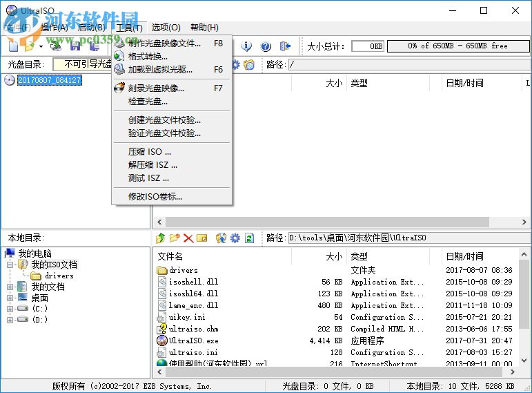Click the disc 路径 path field
Image resolution: width=532 pixels, height=393 pixels.
click(x=409, y=64)
